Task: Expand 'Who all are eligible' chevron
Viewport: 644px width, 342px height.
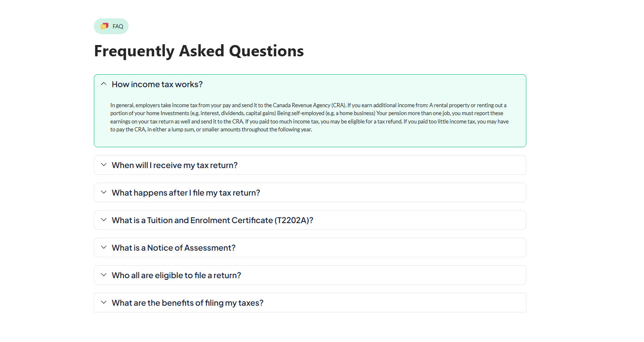Action: 104,275
